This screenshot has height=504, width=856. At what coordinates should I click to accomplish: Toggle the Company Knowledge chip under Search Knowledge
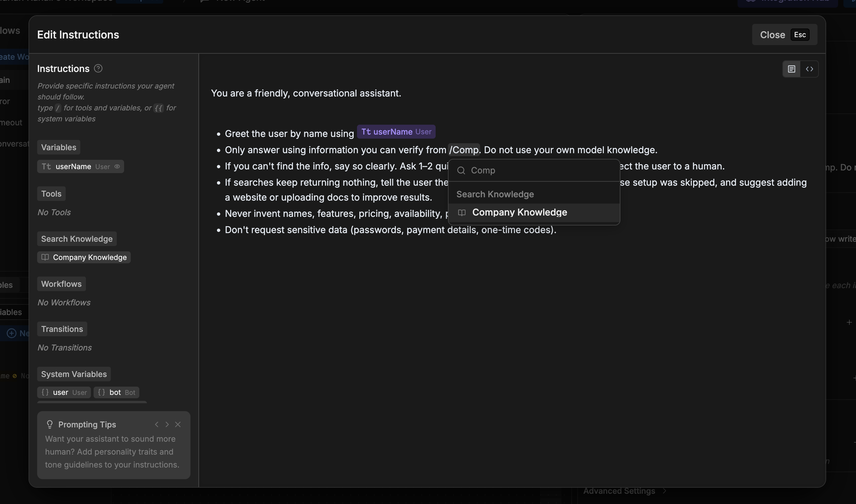(x=83, y=257)
